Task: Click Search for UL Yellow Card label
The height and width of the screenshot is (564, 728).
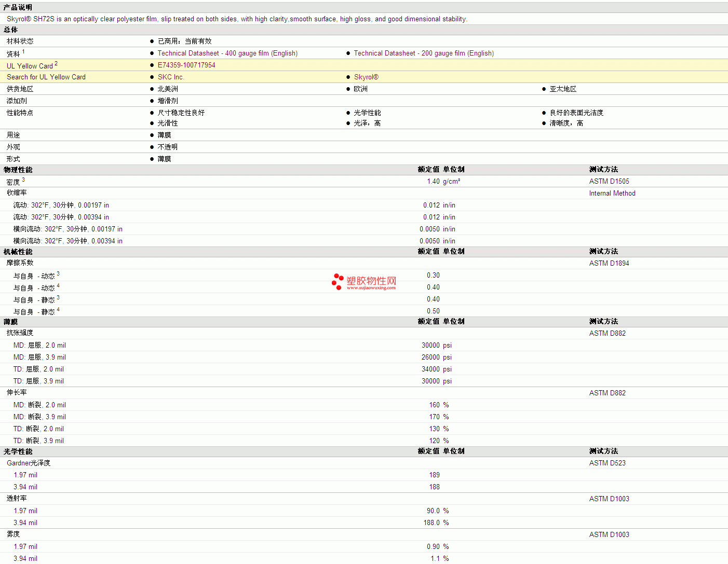Action: (46, 77)
